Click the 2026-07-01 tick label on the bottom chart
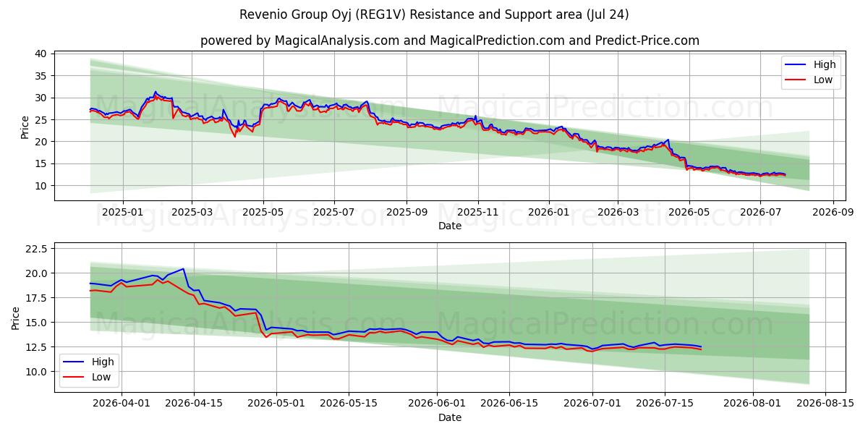 click(593, 404)
